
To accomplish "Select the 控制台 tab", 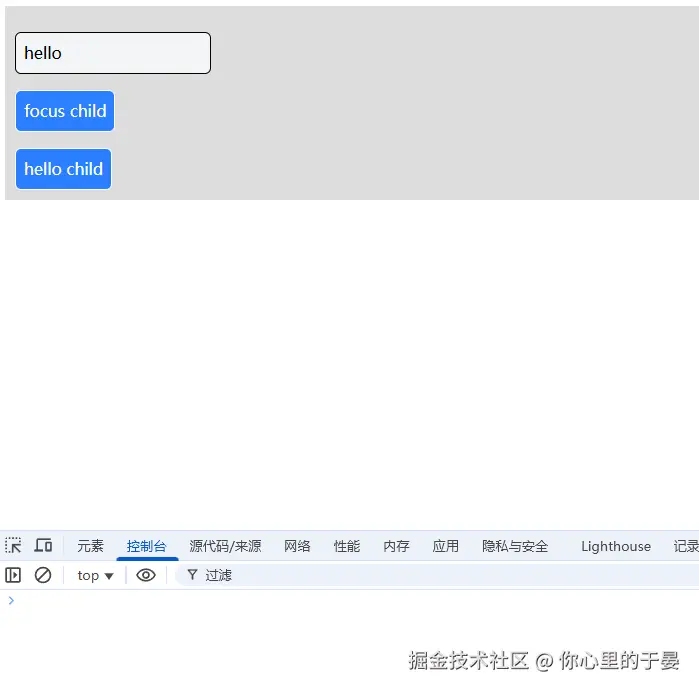I will pos(147,546).
